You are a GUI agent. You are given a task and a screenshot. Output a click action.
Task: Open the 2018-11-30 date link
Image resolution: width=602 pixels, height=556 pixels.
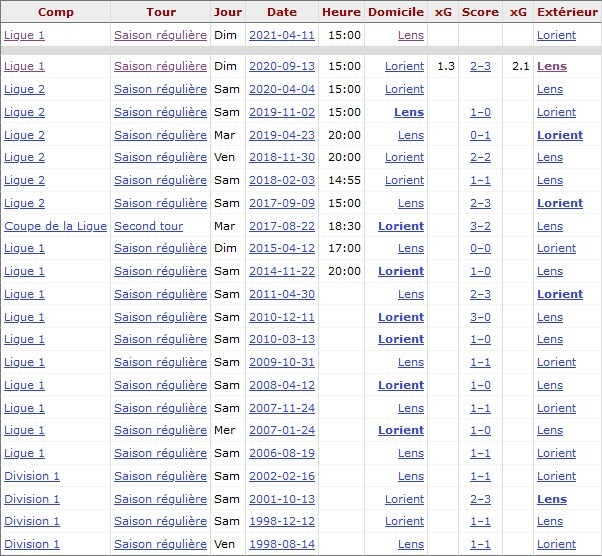coord(282,157)
